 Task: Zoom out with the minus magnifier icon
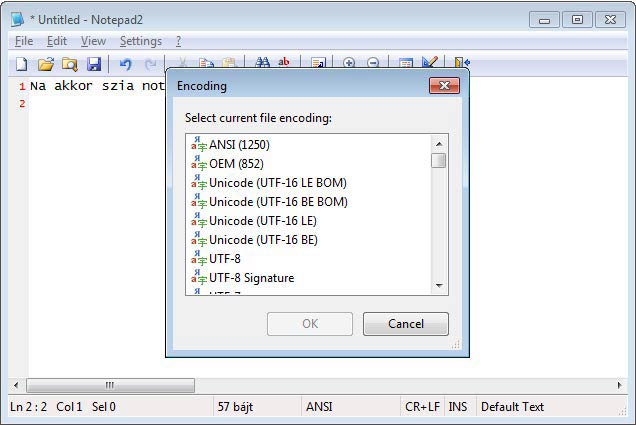click(373, 62)
